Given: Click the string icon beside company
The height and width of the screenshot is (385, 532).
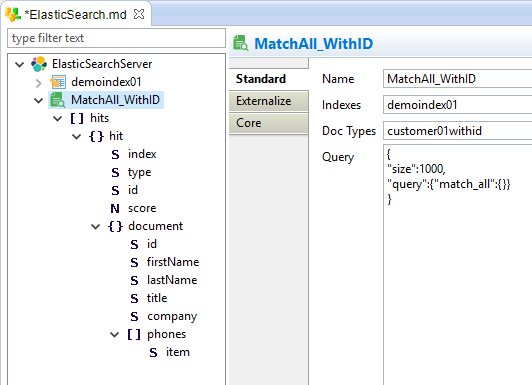Looking at the screenshot, I should [134, 316].
